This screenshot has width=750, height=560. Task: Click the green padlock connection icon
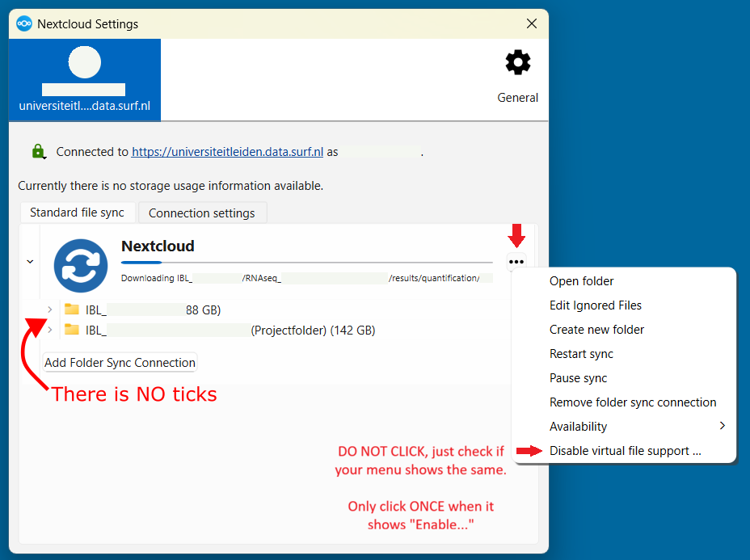point(38,151)
